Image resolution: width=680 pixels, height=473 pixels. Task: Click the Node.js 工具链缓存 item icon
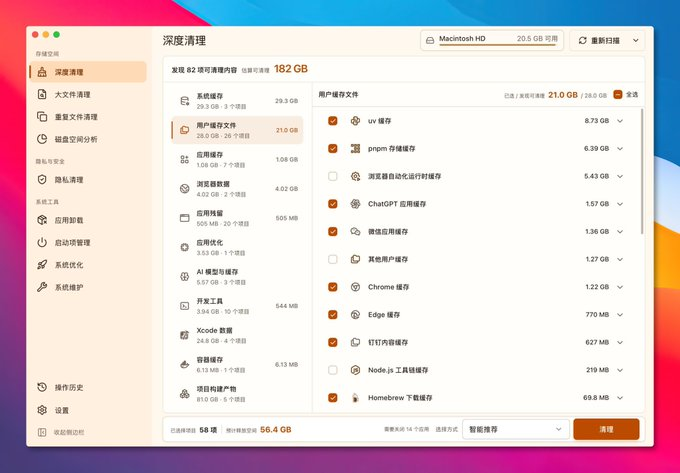355,370
